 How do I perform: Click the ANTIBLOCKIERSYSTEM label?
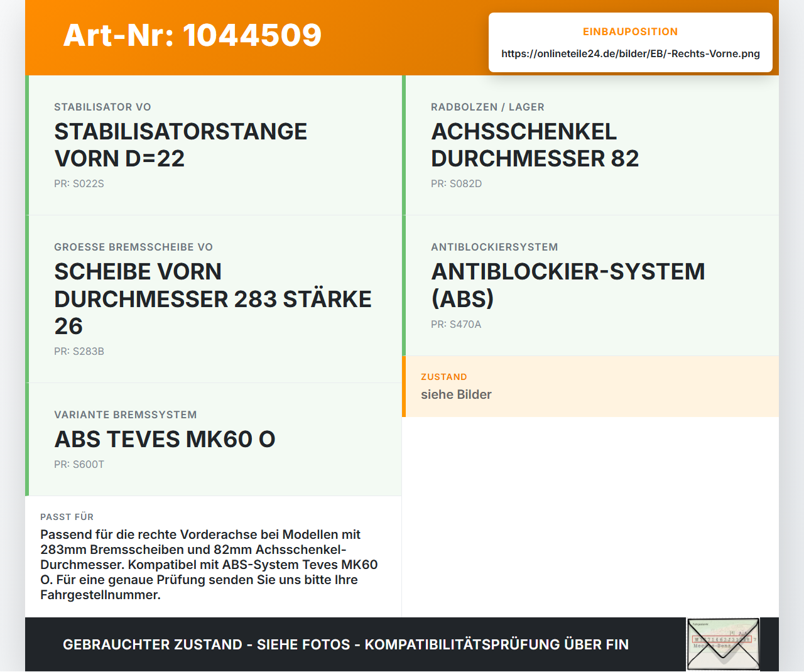(x=494, y=247)
